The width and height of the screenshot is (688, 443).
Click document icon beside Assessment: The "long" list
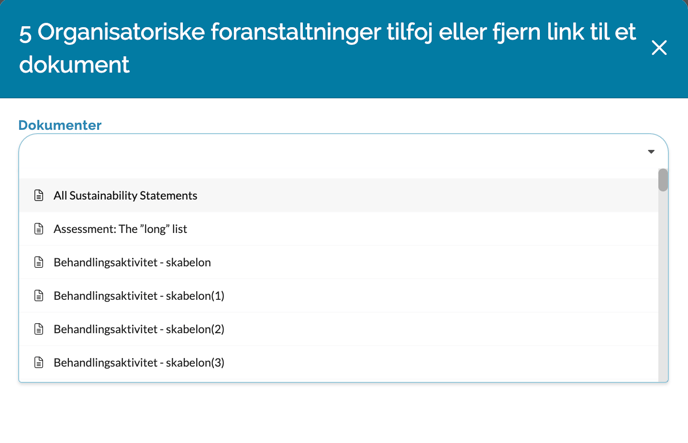[x=39, y=229]
